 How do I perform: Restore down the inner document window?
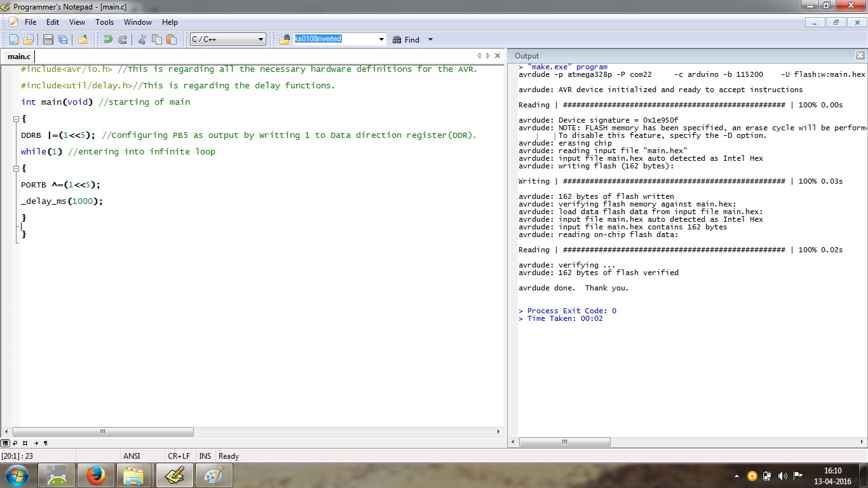click(x=836, y=22)
